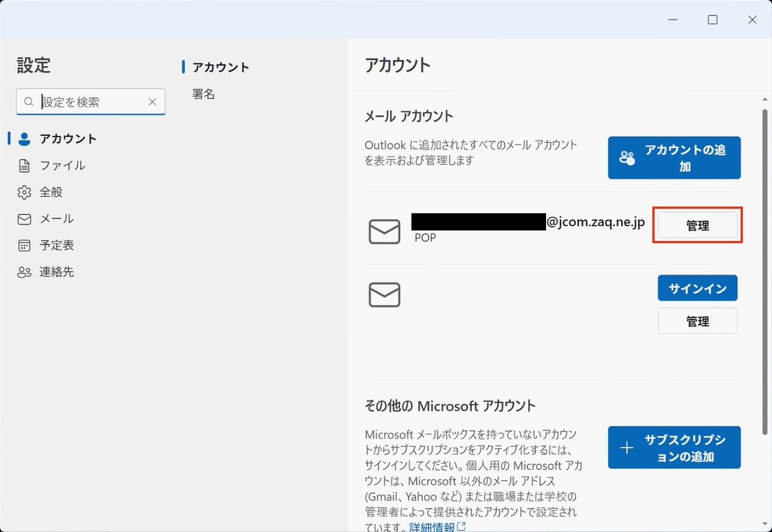Select the メール envelope icon in sidebar
This screenshot has height=532, width=772.
click(25, 218)
